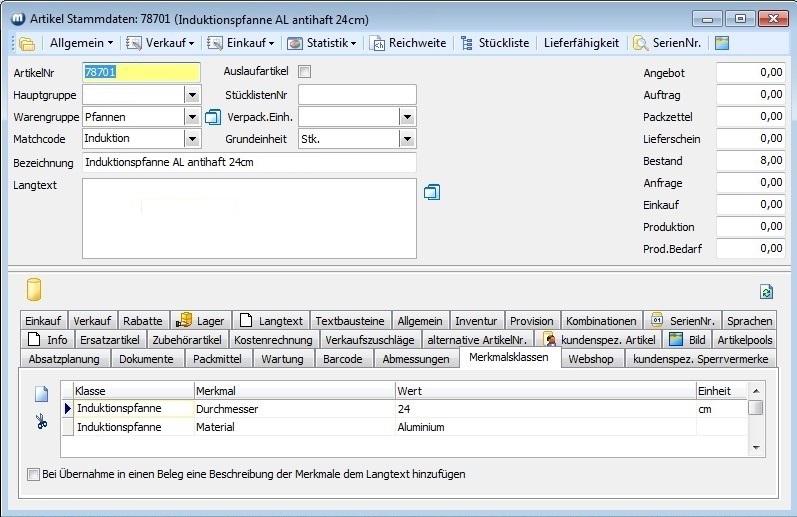Click the green refresh icon
Viewport: 797px width, 517px height.
(767, 291)
